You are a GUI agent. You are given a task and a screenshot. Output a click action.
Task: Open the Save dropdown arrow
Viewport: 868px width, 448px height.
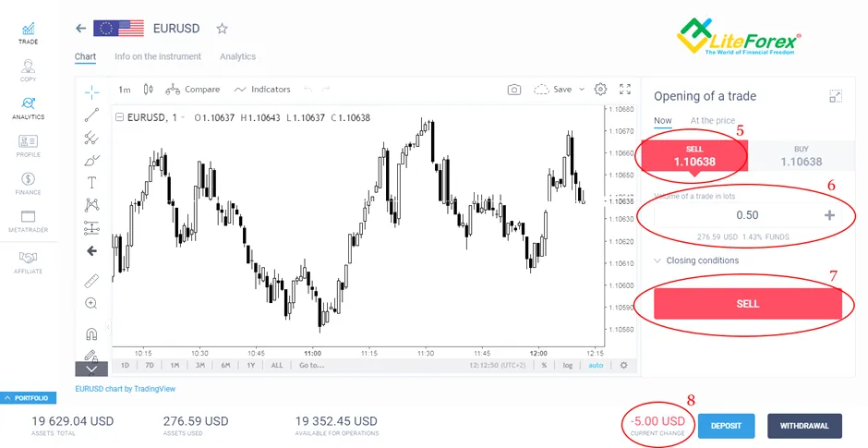tap(582, 90)
